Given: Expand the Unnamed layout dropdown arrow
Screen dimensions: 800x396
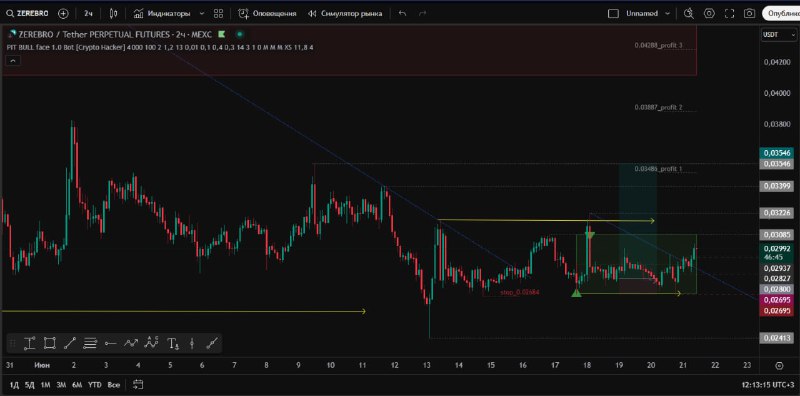Looking at the screenshot, I should 667,14.
